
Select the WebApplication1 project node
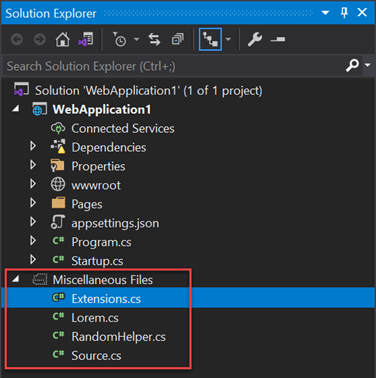102,109
